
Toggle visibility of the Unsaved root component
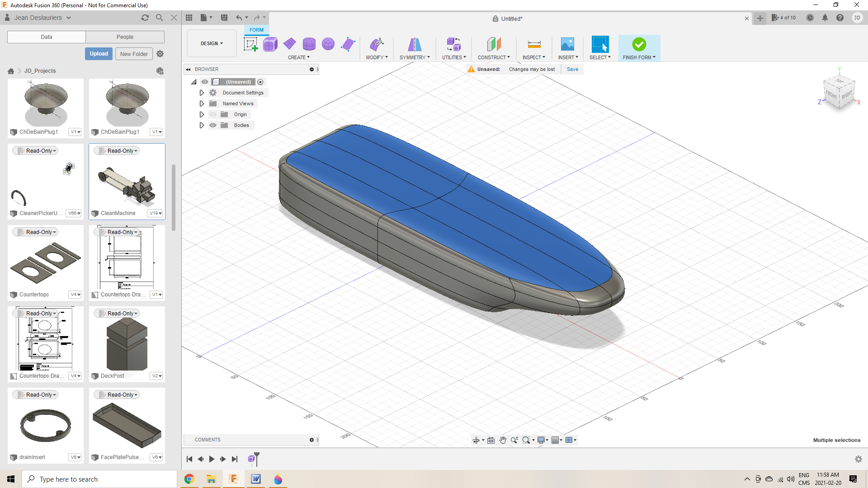click(205, 82)
